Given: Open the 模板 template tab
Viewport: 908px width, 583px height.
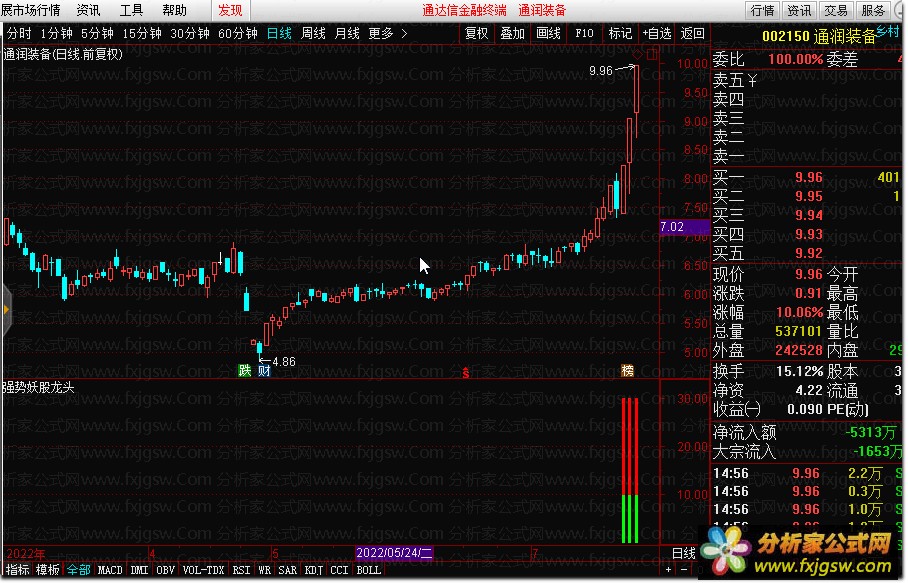Looking at the screenshot, I should [47, 570].
